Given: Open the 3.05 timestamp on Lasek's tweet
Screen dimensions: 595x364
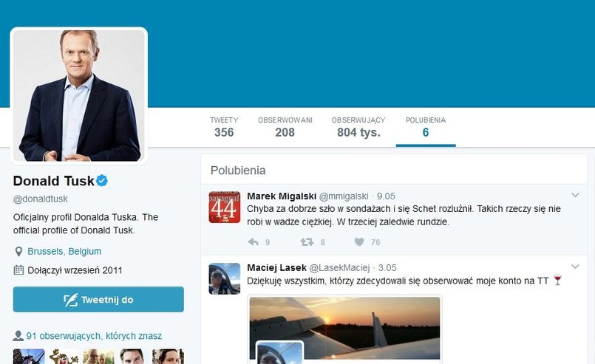Looking at the screenshot, I should (x=387, y=268).
